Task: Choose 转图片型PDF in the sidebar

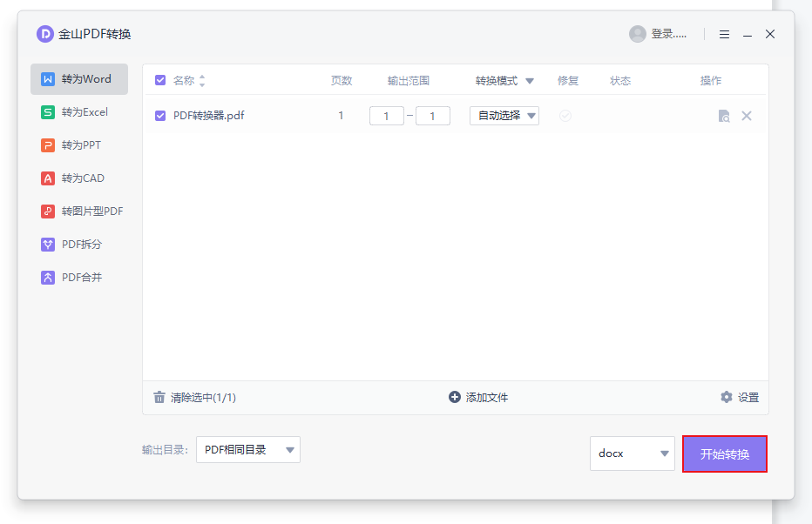Action: tap(79, 212)
